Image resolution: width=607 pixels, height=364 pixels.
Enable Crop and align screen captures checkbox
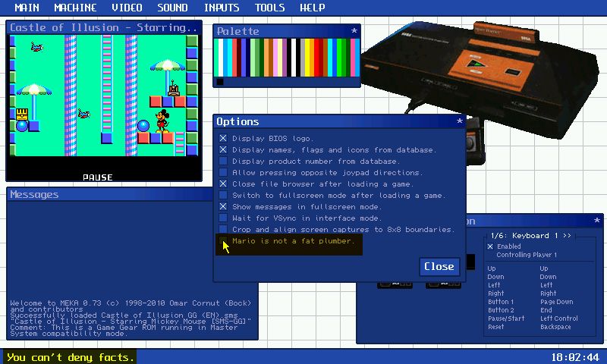point(223,229)
